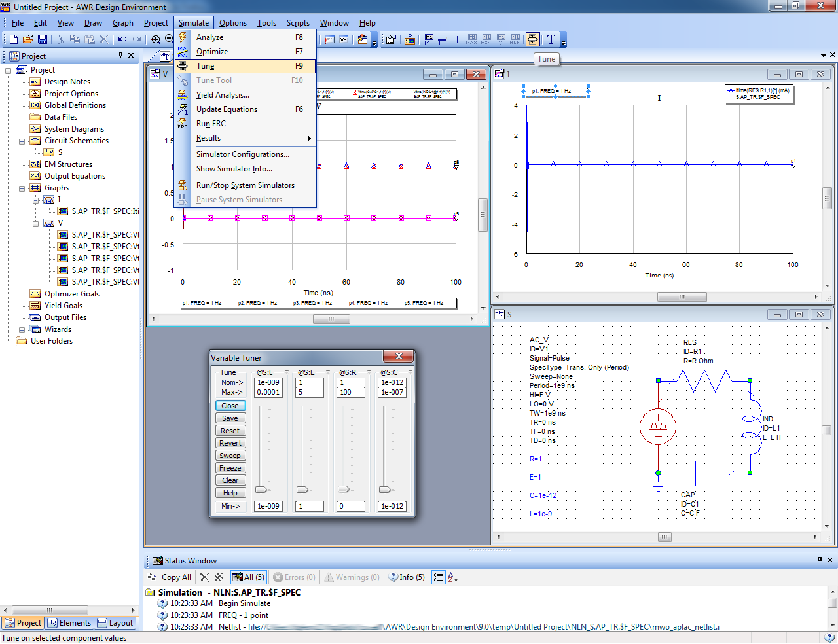Toggle the Errors (0) message filter
The image size is (838, 644).
(x=294, y=577)
